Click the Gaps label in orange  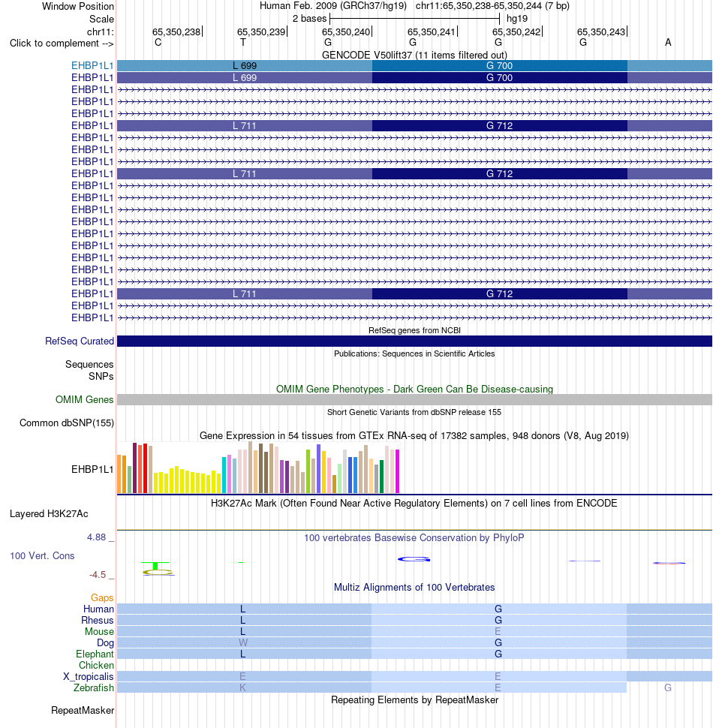click(x=102, y=598)
